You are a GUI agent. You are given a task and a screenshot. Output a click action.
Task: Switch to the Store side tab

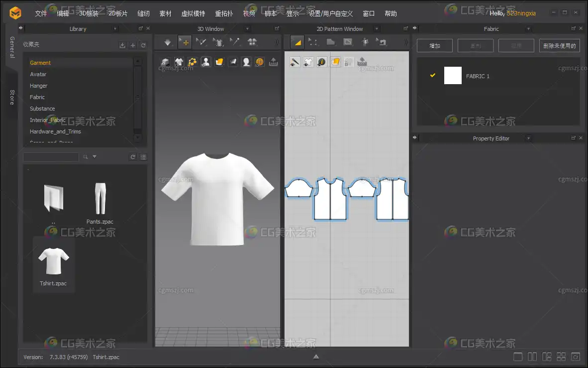point(12,98)
